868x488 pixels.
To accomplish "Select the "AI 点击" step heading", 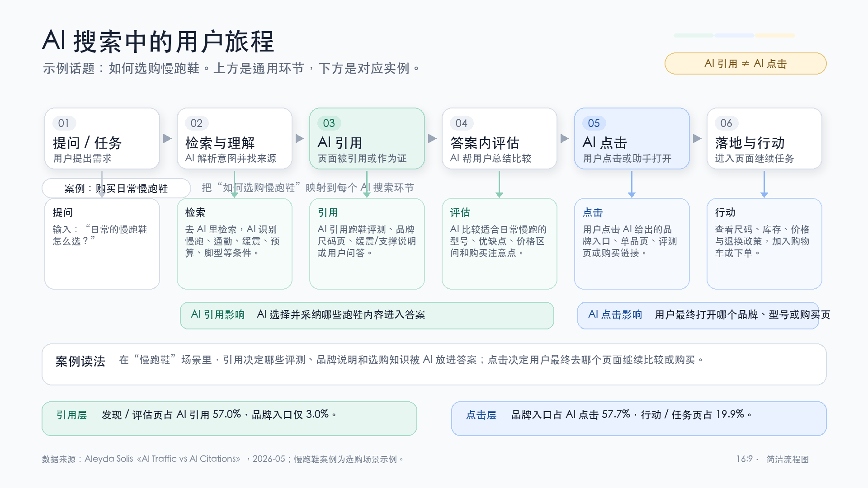I will [x=605, y=143].
